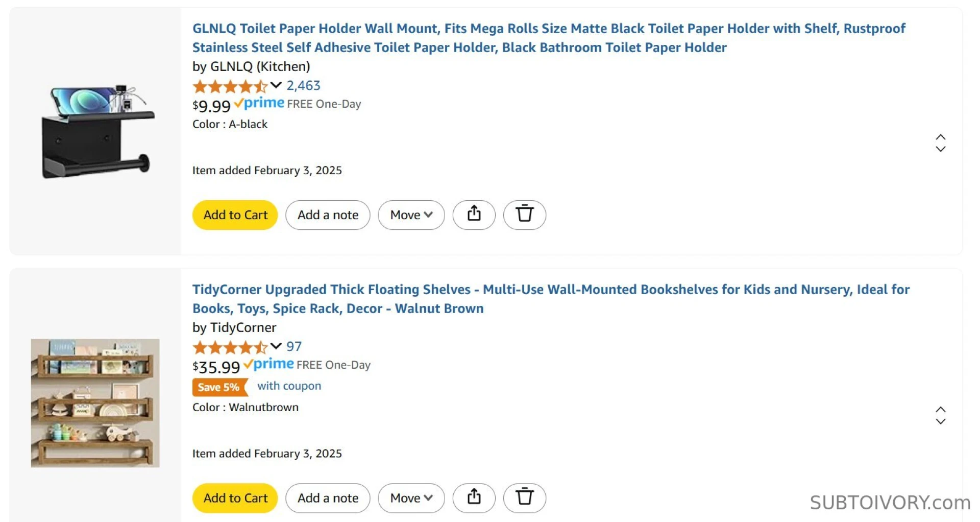980x522 pixels.
Task: Add the TidyCorner floating shelves to cart
Action: (x=234, y=498)
